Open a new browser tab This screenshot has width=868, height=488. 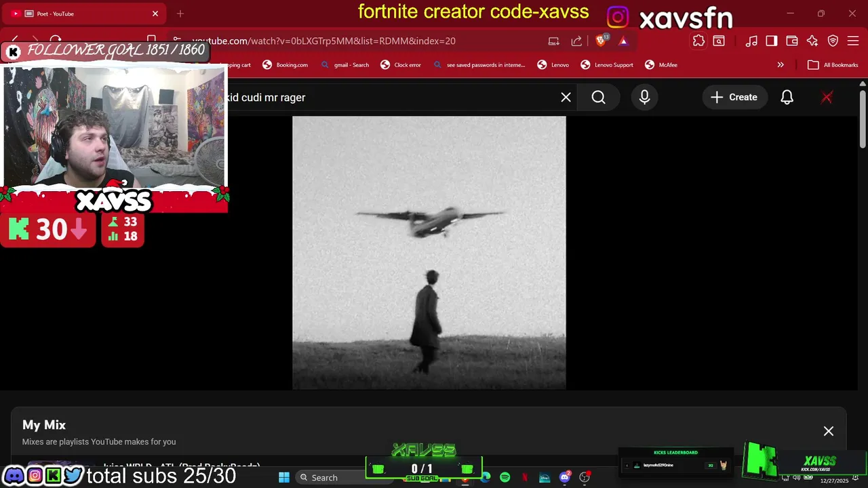click(180, 14)
